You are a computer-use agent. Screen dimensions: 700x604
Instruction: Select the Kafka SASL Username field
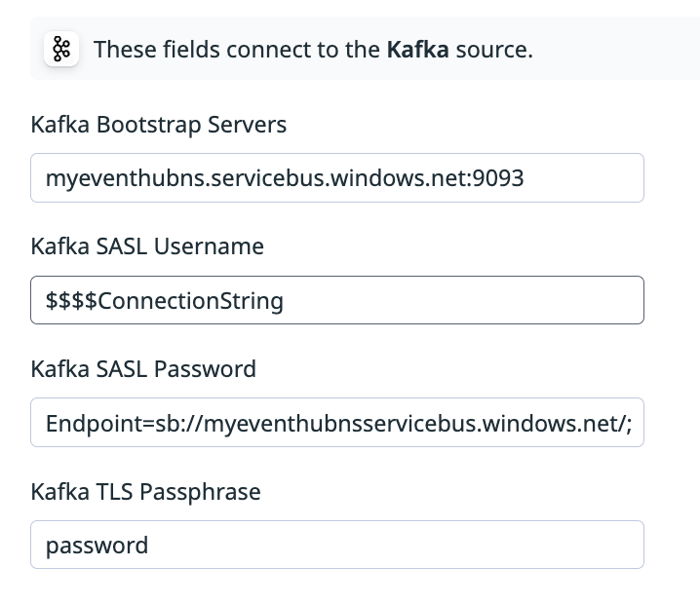click(x=337, y=300)
